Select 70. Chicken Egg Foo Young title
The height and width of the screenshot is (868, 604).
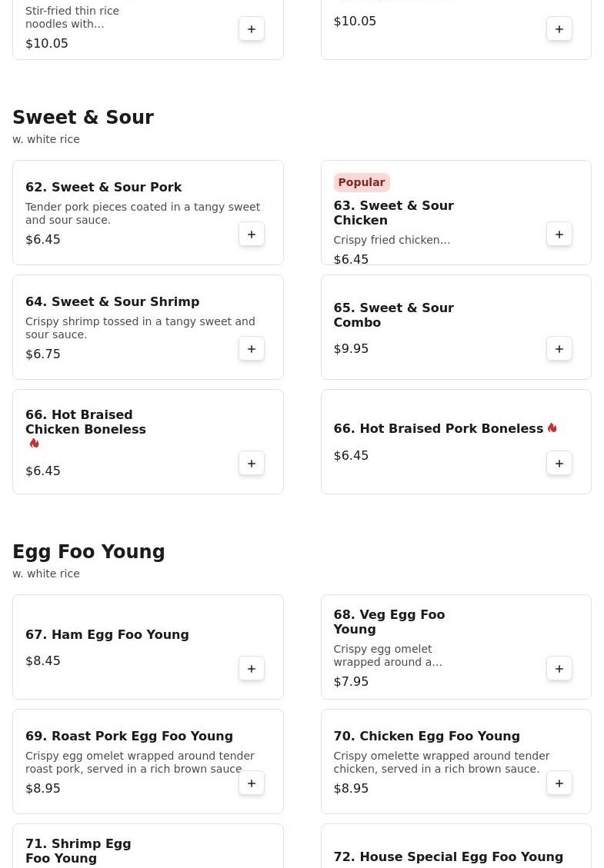coord(426,736)
